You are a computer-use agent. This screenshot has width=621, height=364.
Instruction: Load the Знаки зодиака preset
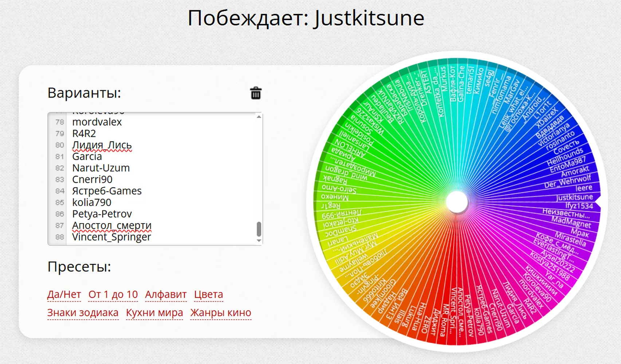(83, 312)
